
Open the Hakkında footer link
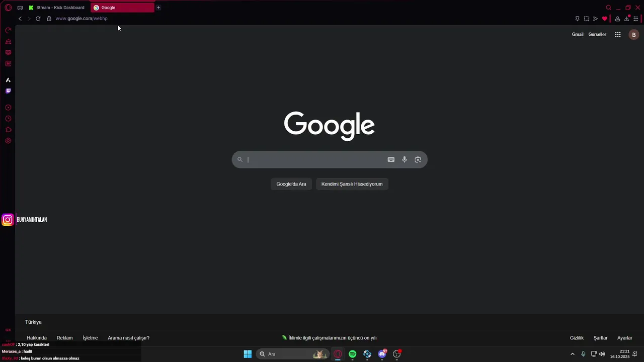(37, 338)
